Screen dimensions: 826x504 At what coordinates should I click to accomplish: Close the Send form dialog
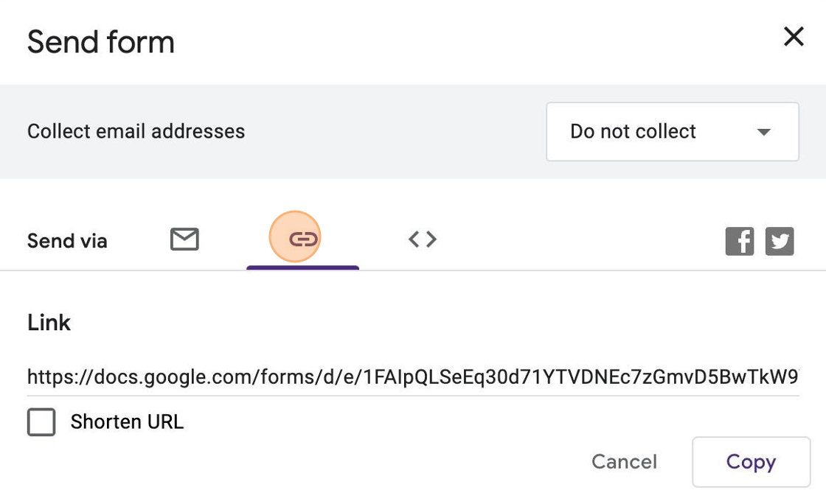(794, 37)
